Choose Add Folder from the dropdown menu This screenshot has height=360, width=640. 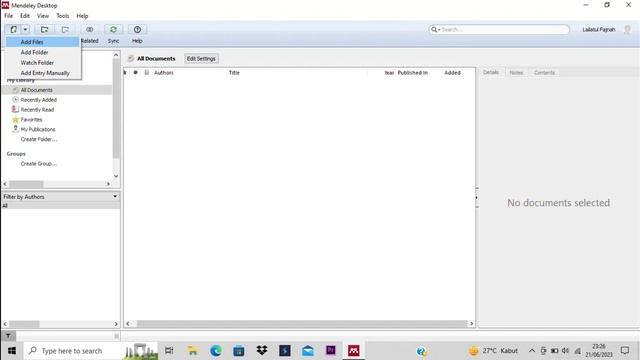pyautogui.click(x=42, y=52)
